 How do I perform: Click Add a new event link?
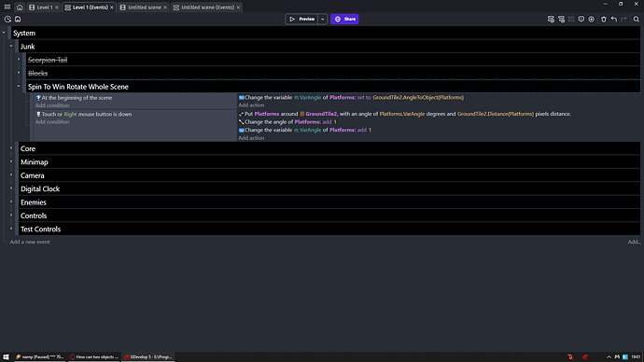(30, 242)
